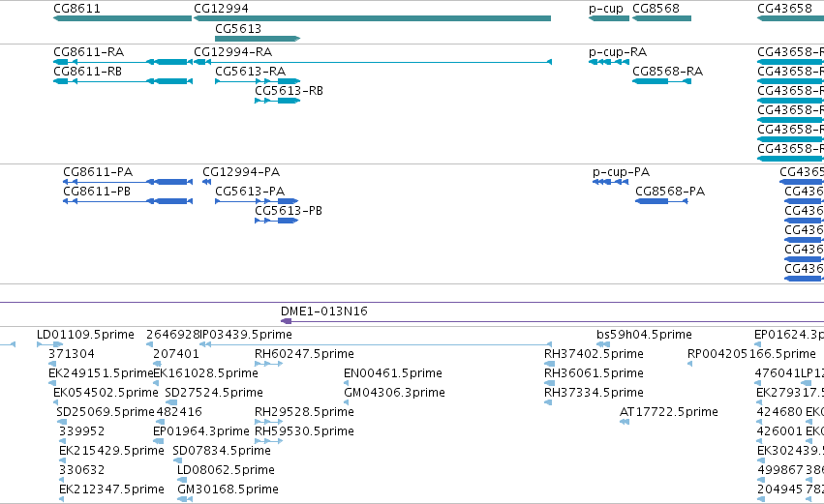The image size is (824, 504).
Task: Open the CG8611-RA transcript label
Action: coord(89,52)
